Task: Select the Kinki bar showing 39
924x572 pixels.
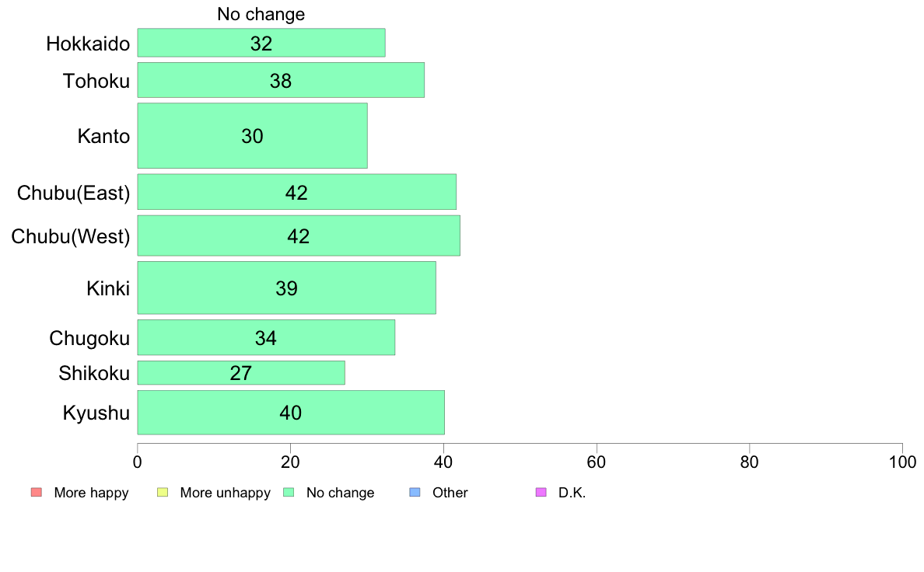Action: point(286,288)
